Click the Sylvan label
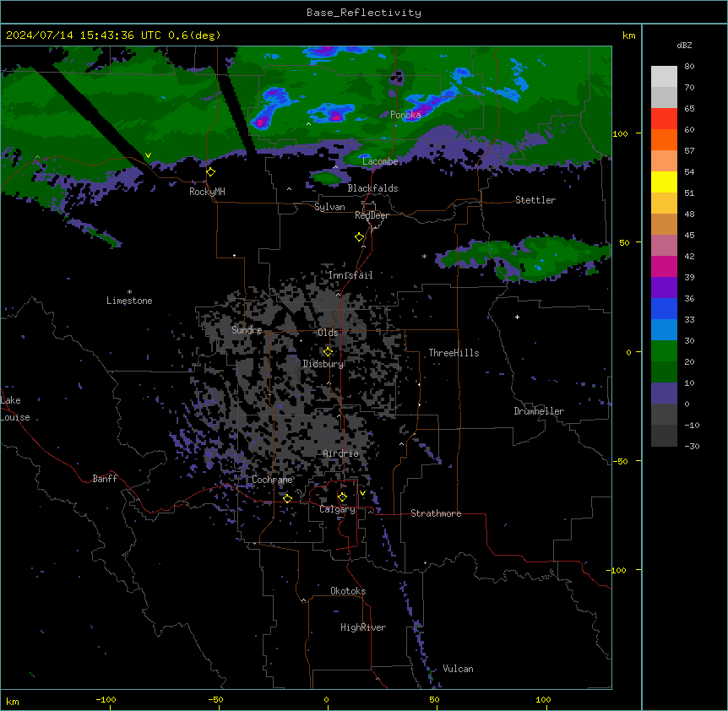The width and height of the screenshot is (728, 711). pos(329,207)
